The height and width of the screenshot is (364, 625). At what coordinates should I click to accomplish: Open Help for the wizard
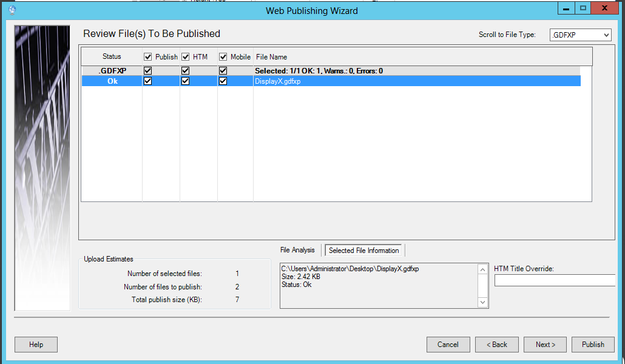click(x=36, y=345)
